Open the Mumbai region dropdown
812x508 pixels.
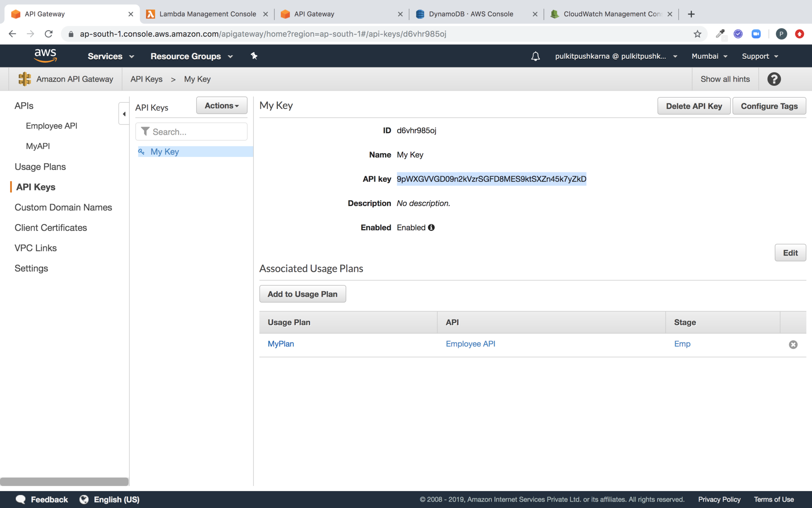[x=709, y=56]
